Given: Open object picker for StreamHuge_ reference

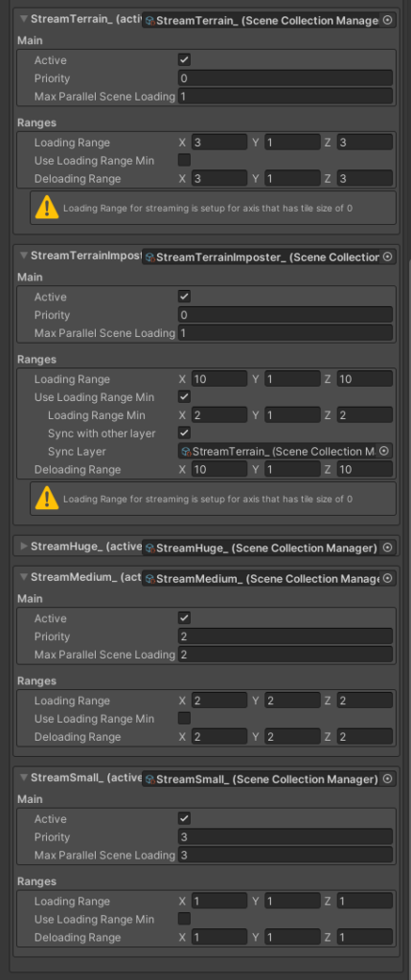Looking at the screenshot, I should (387, 547).
